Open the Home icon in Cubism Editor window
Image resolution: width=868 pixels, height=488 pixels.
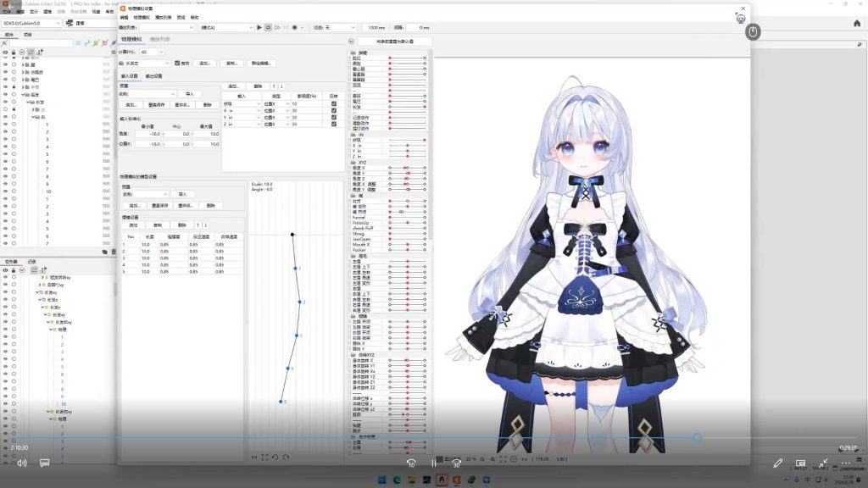click(x=857, y=23)
